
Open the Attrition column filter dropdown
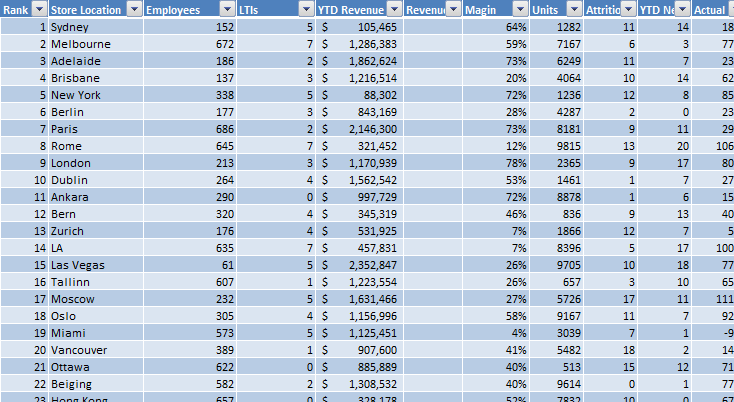[x=629, y=9]
